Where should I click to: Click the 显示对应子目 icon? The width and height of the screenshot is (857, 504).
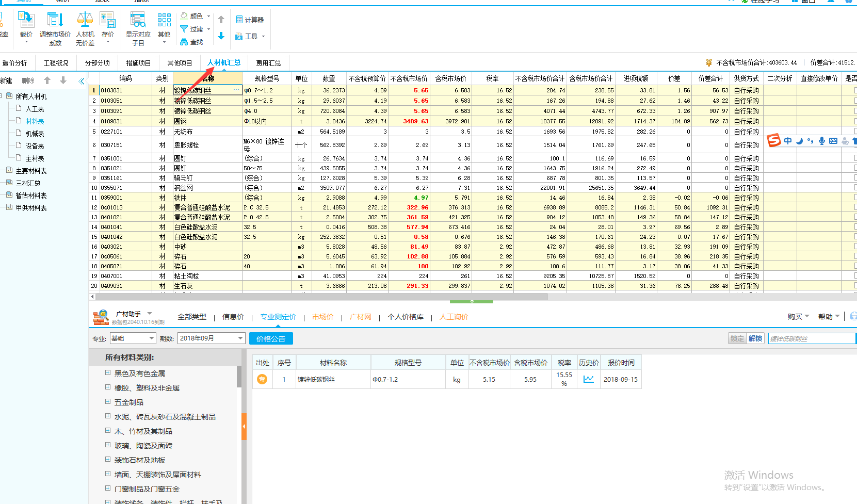point(138,21)
